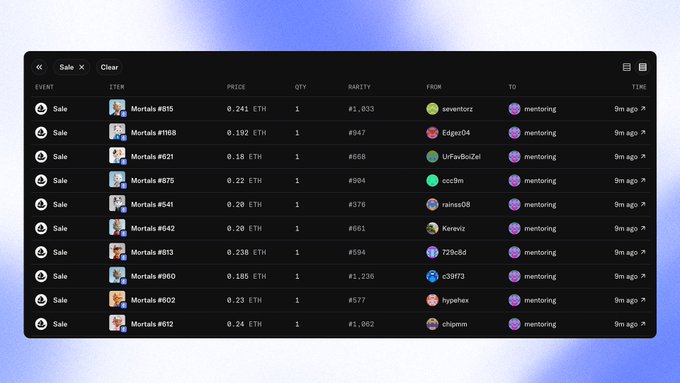Screen dimensions: 680x383
Task: Click Sale event icon for Mortals #815
Action: (x=41, y=108)
